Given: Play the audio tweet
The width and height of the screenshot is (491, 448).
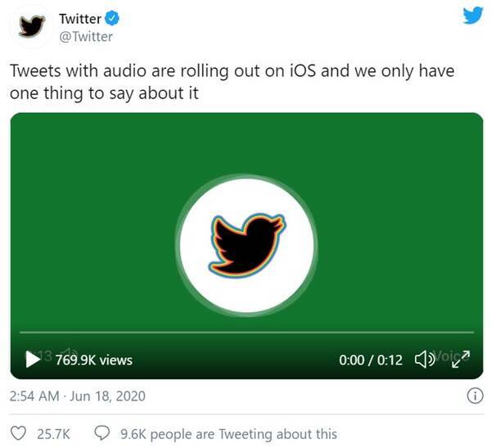Looking at the screenshot, I should coord(32,359).
